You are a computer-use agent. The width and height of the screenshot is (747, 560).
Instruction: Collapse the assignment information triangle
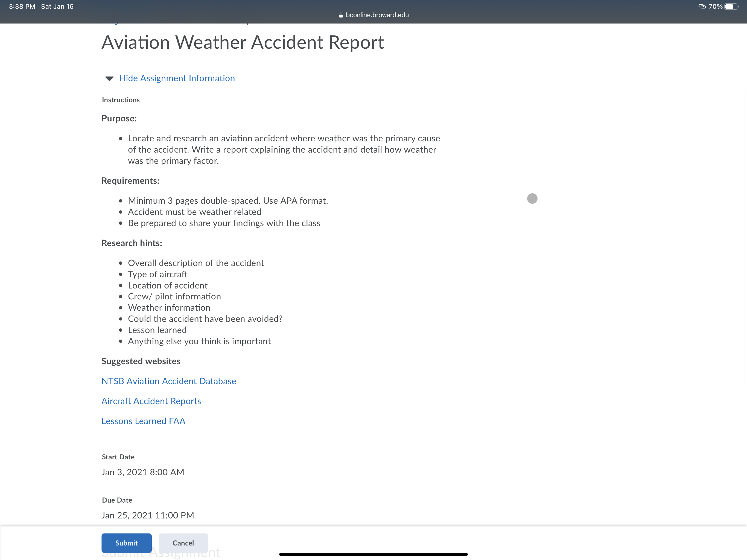(109, 79)
